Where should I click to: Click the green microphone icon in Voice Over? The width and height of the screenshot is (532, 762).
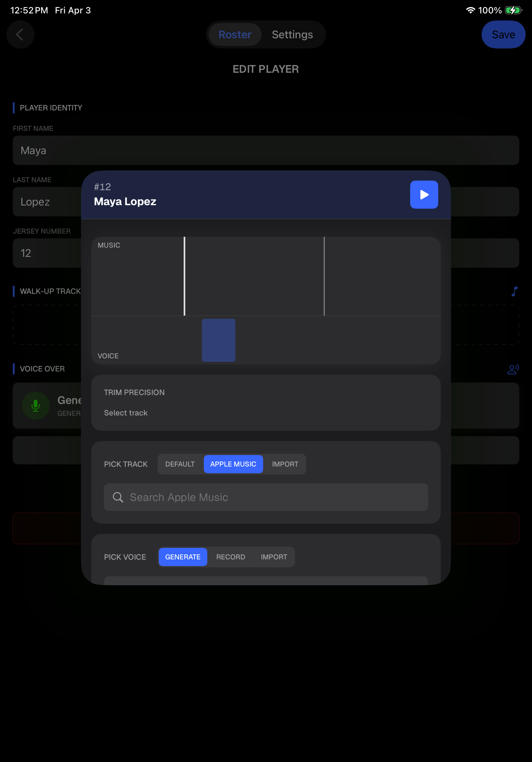point(35,406)
